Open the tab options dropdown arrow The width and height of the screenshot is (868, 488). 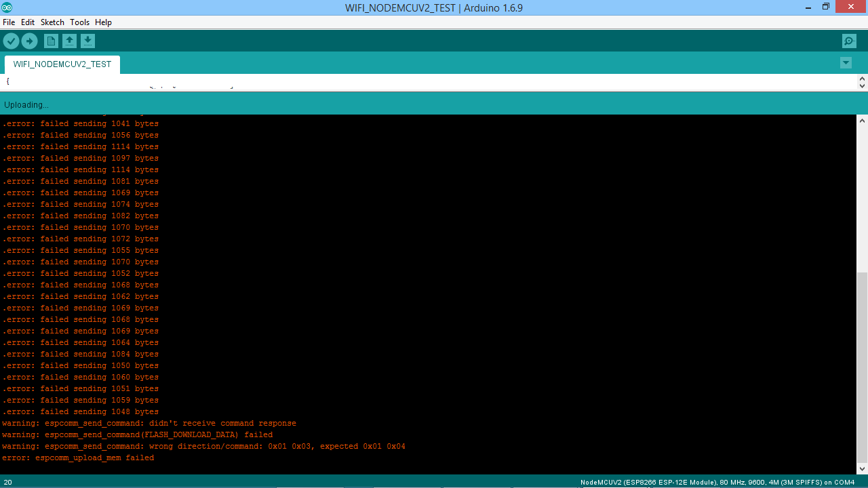click(x=846, y=63)
